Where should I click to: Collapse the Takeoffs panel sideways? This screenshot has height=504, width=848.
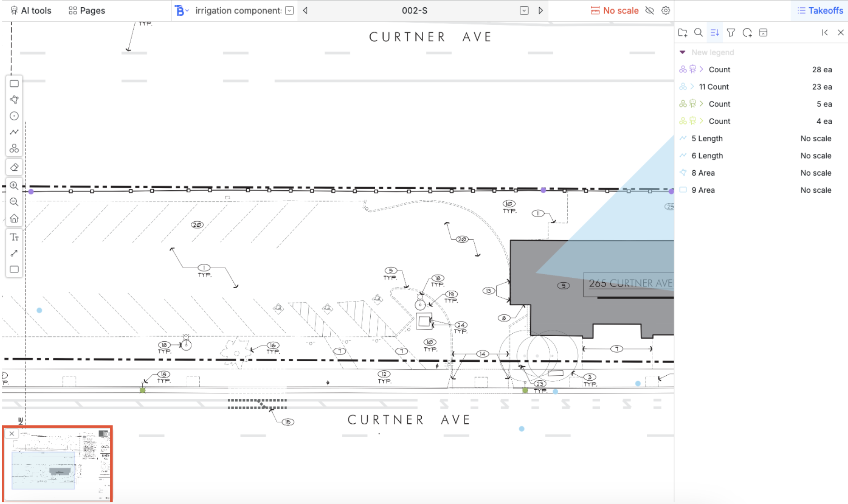pos(825,33)
